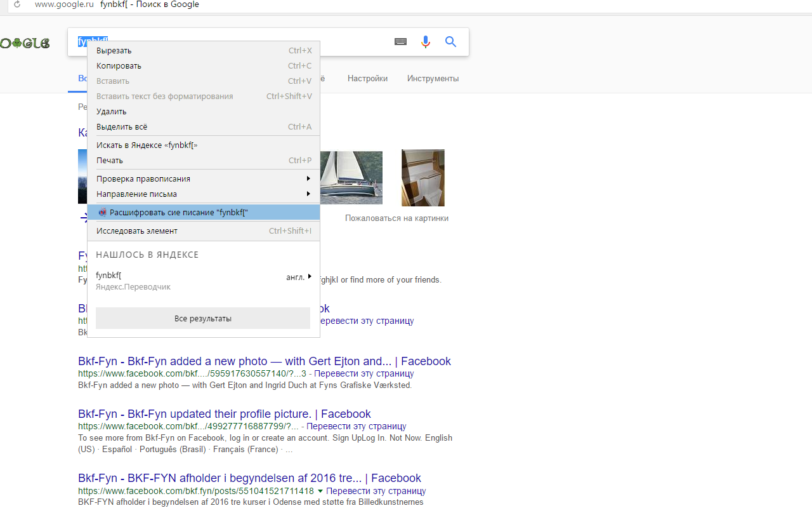Click the sailboat image thumbnail
This screenshot has height=508, width=812.
point(351,178)
